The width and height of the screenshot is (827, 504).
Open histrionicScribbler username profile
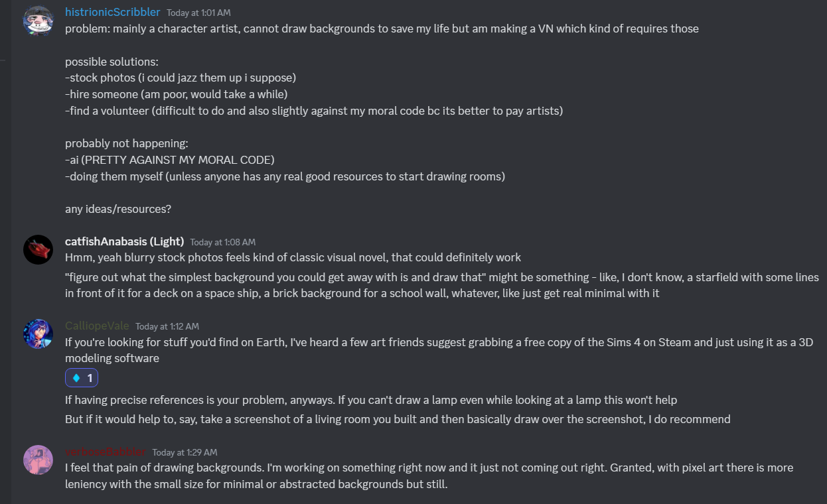tap(112, 13)
